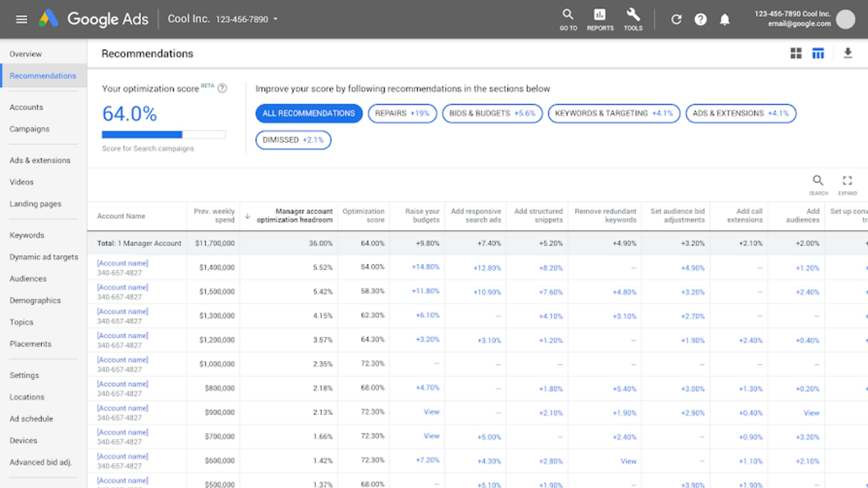868x488 pixels.
Task: Click optimization score help icon
Action: coord(222,88)
